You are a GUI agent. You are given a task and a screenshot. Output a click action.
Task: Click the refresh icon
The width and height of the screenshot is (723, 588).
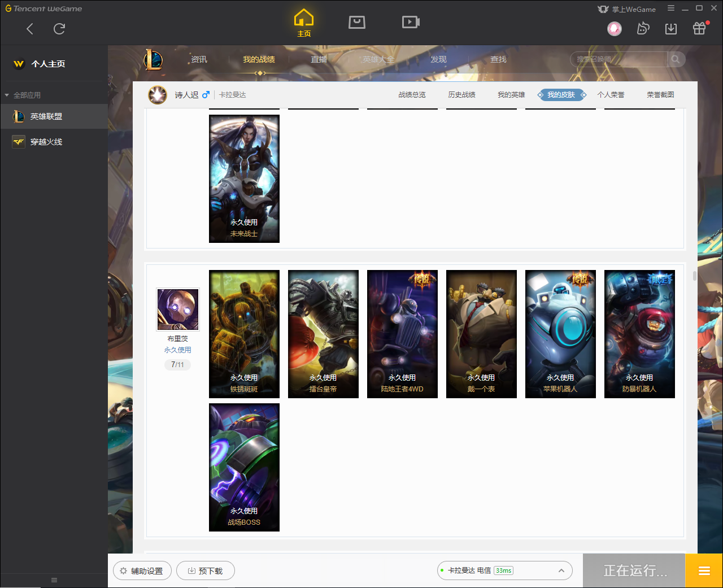point(59,29)
